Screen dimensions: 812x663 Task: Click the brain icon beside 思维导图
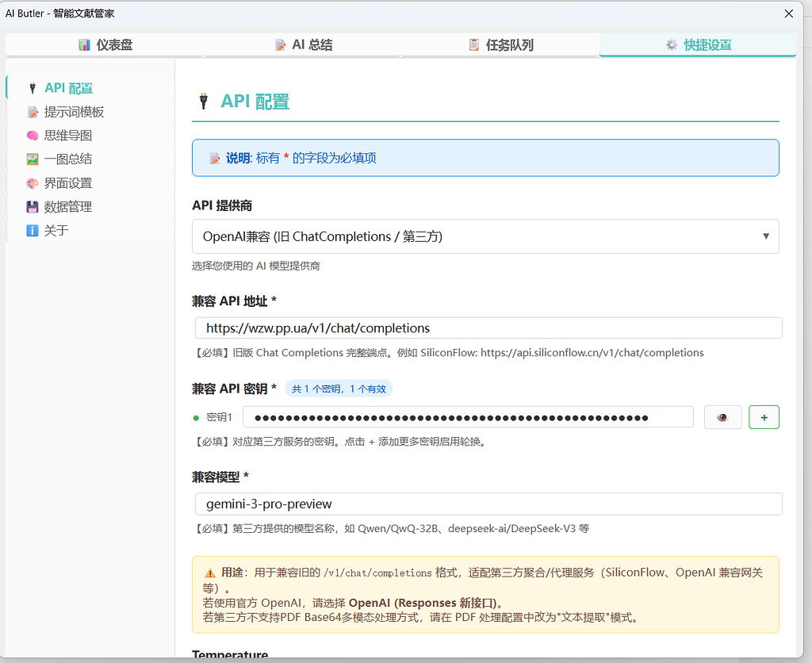pos(33,136)
